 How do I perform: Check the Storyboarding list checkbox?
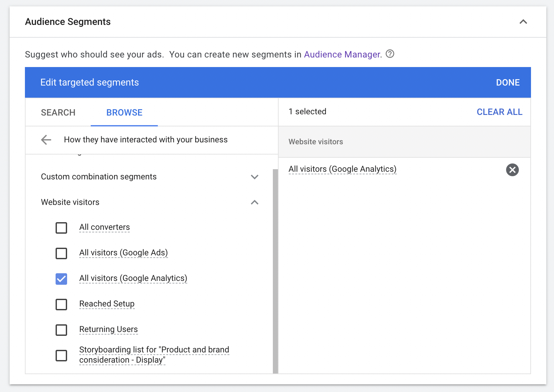pyautogui.click(x=61, y=356)
